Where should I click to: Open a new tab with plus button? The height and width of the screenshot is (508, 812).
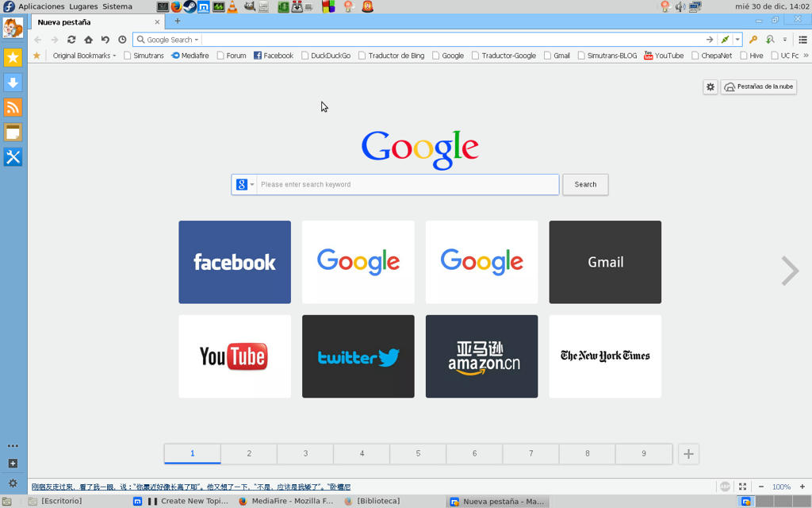[x=178, y=21]
